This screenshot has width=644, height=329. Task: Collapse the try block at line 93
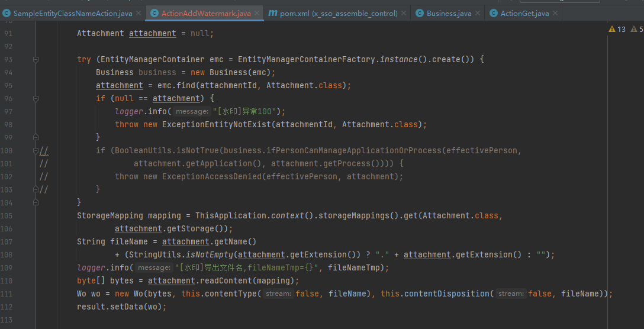click(x=36, y=60)
